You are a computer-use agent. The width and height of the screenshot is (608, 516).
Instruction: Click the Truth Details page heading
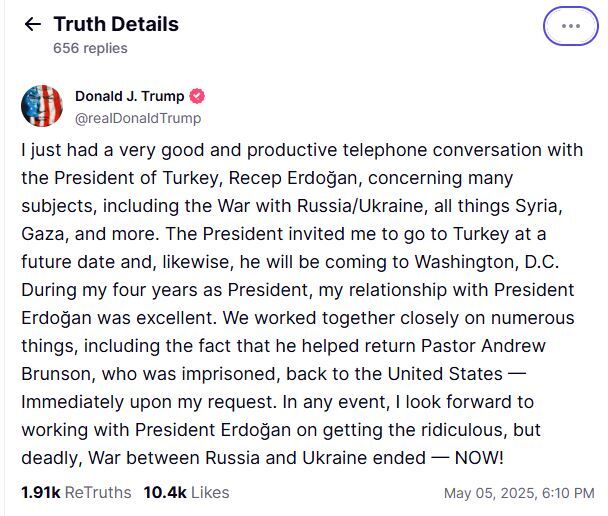[x=116, y=24]
